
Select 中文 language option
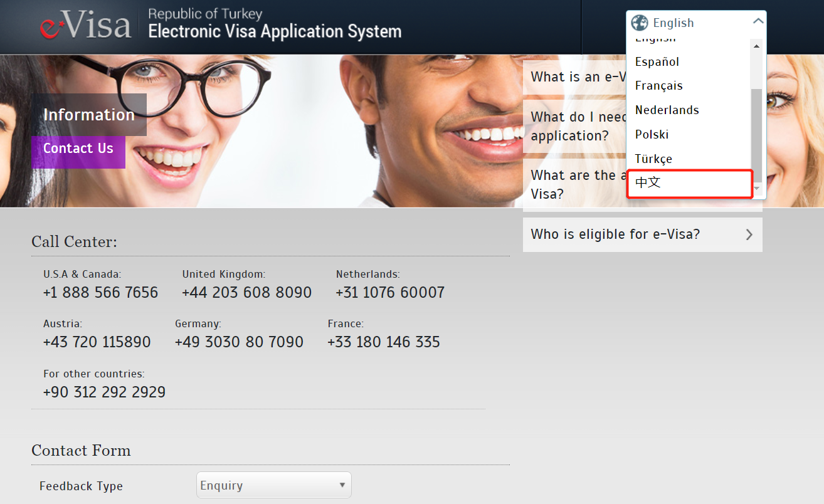tap(648, 183)
